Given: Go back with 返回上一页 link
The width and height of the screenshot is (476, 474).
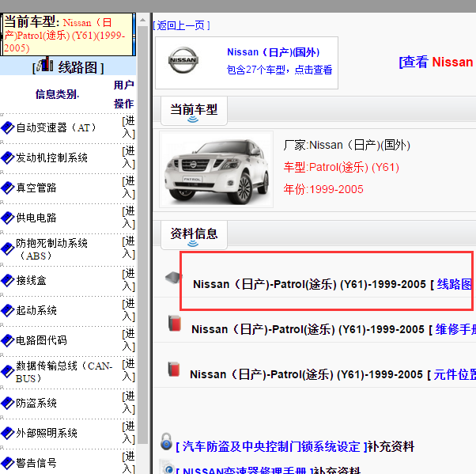Looking at the screenshot, I should click(x=182, y=25).
